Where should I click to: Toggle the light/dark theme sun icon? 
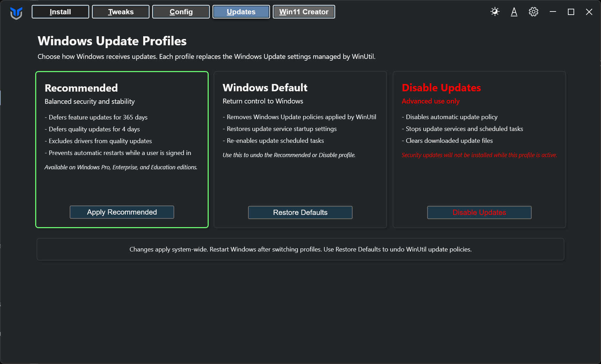[495, 12]
